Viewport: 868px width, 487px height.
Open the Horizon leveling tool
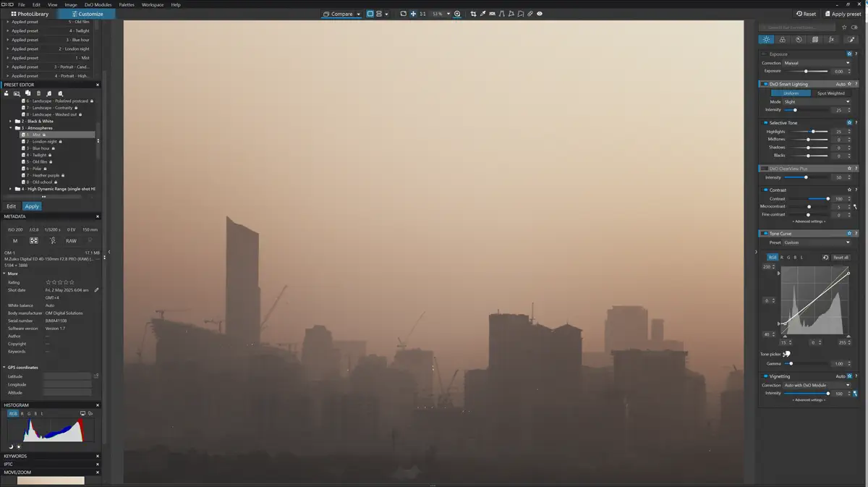(x=492, y=14)
